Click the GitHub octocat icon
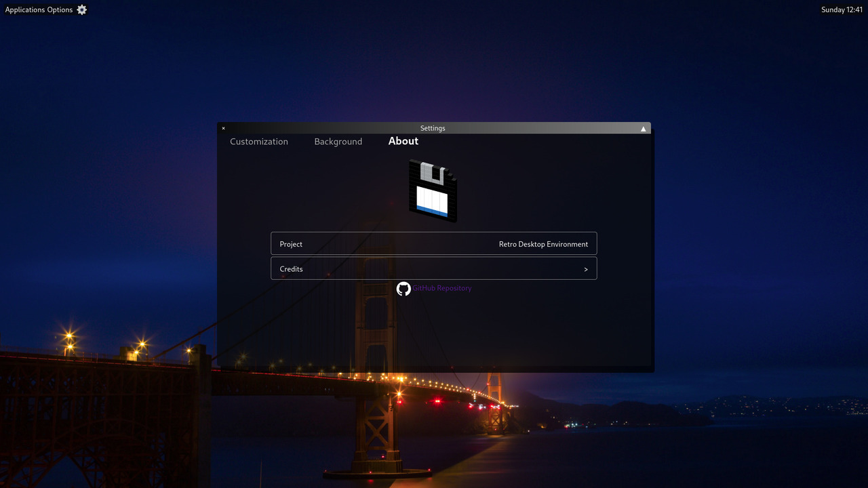Viewport: 868px width, 488px height. point(403,289)
